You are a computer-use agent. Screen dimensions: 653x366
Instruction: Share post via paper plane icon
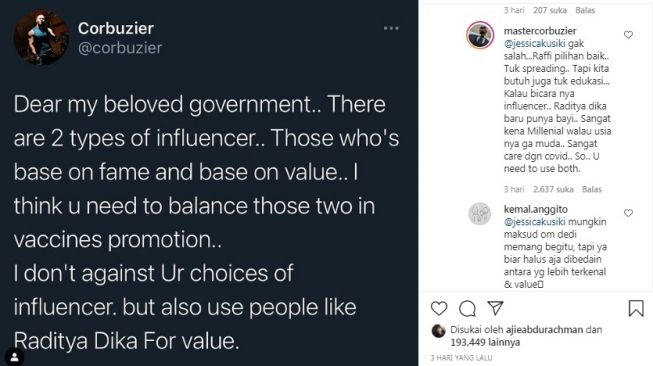[496, 308]
